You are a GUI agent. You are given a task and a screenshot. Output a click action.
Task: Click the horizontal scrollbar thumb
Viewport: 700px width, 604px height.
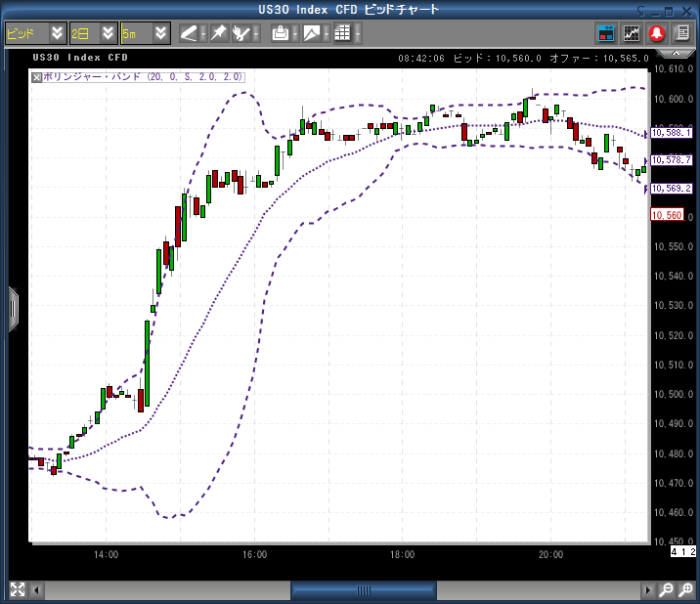364,589
